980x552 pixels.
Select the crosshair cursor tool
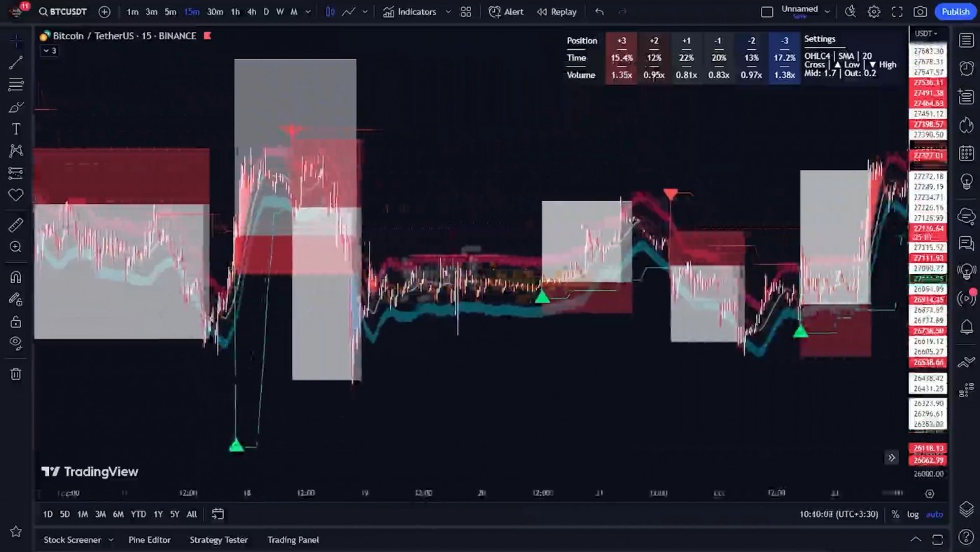click(x=15, y=41)
